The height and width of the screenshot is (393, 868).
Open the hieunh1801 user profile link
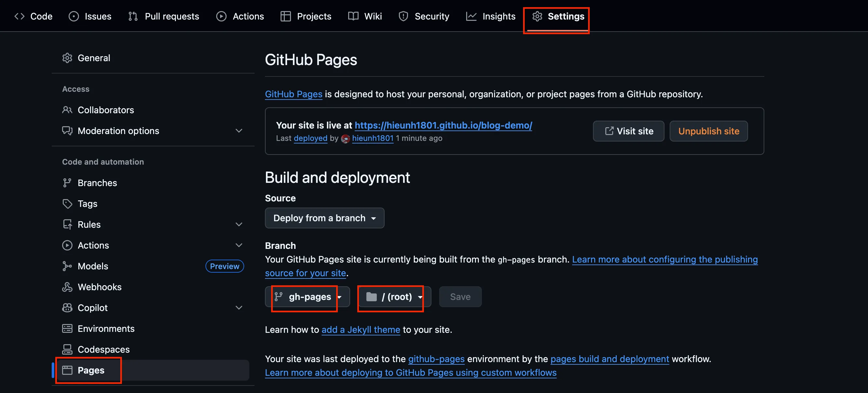373,138
